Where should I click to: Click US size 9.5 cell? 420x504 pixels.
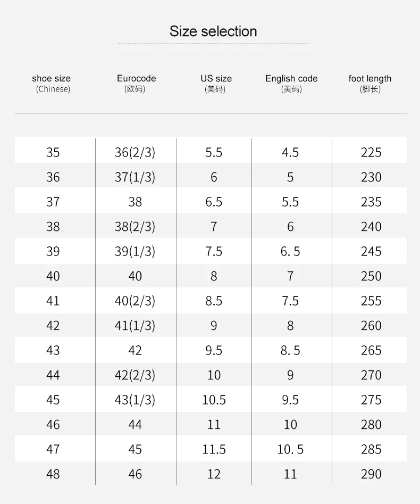coord(214,350)
